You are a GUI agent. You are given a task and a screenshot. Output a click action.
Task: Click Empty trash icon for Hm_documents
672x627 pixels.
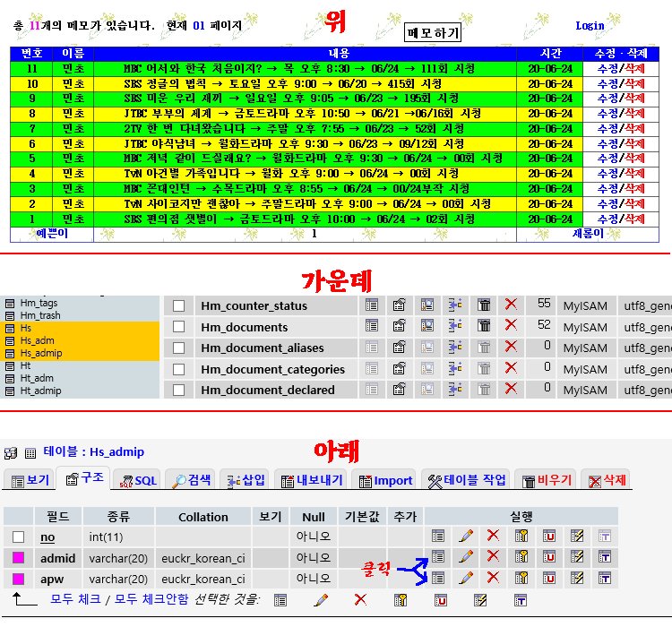coord(484,326)
